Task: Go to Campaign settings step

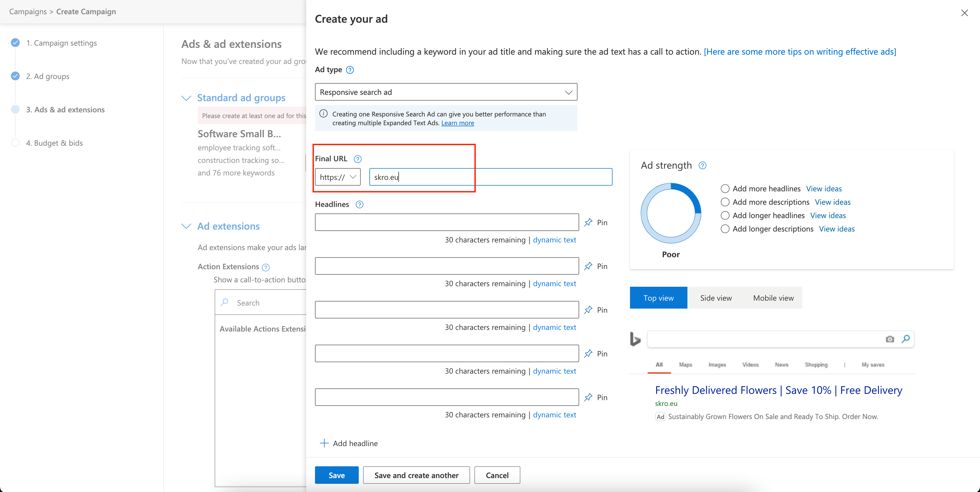Action: point(61,43)
